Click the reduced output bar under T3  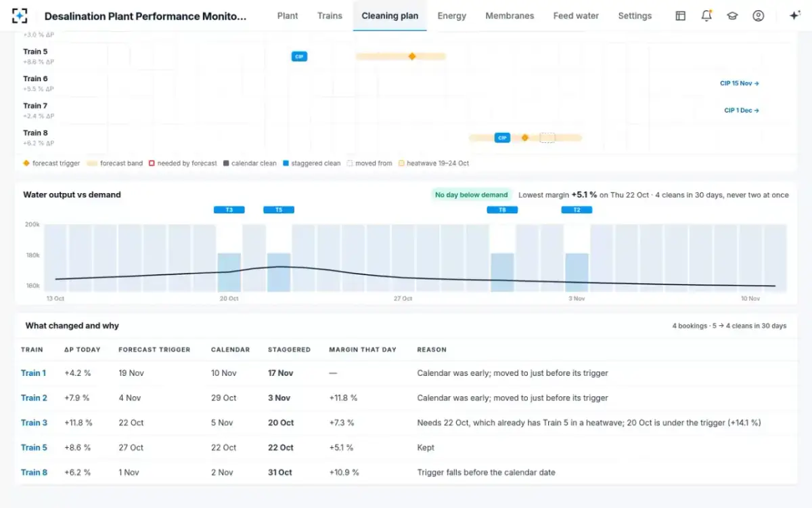[x=229, y=272]
